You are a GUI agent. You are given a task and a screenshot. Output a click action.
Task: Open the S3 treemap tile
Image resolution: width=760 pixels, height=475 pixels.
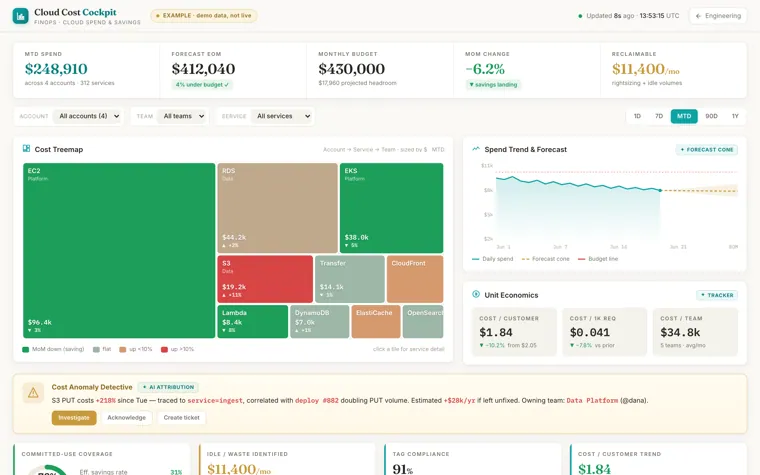[x=265, y=279]
